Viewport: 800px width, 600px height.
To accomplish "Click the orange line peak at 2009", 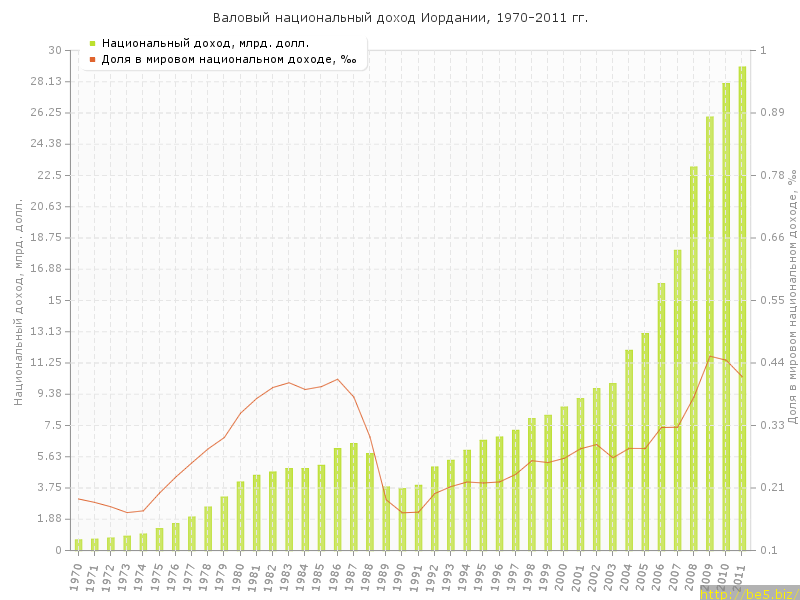I will (x=710, y=356).
